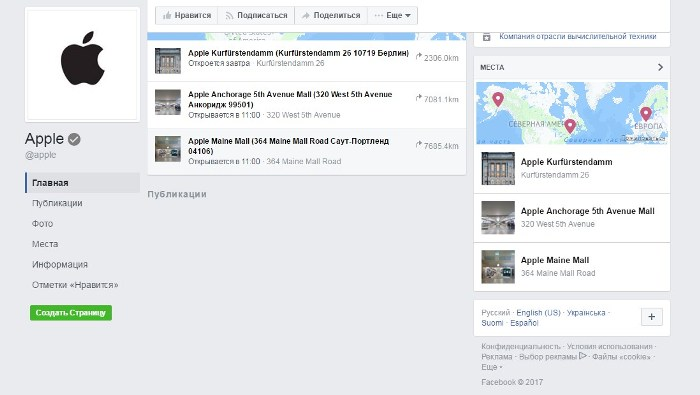Viewport: 700px width, 395px height.
Task: Click directions arrow for Apple Kurfürstendamm
Action: 418,57
